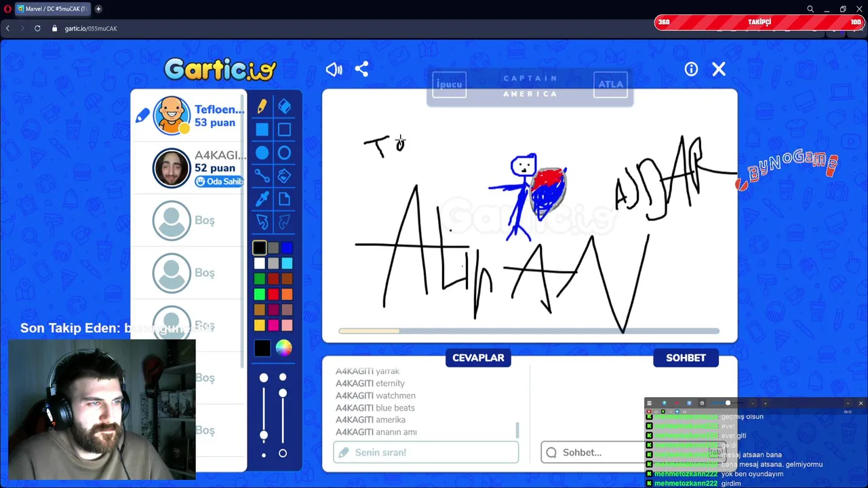Open the chat overlay settings gear

[702, 403]
